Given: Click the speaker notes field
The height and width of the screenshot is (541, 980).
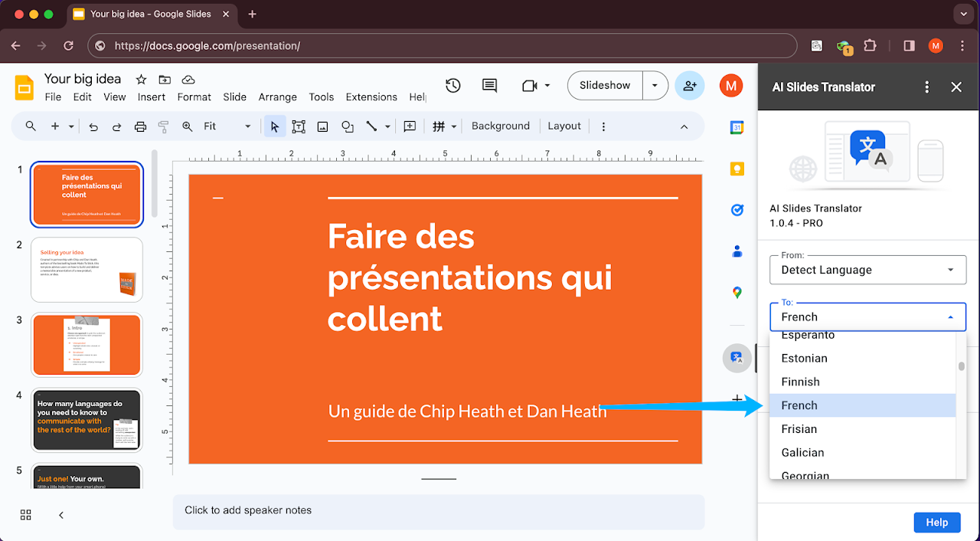Looking at the screenshot, I should click(438, 510).
